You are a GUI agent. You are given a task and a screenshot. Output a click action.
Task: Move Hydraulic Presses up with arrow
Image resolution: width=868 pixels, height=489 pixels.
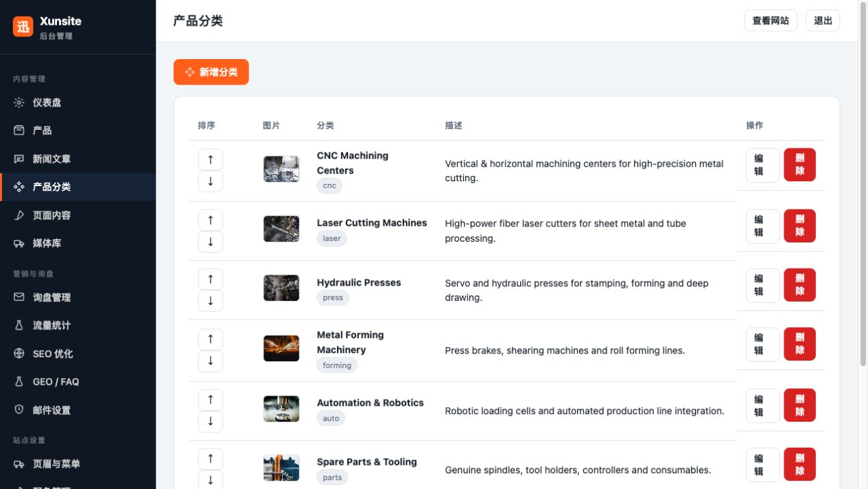pyautogui.click(x=210, y=279)
